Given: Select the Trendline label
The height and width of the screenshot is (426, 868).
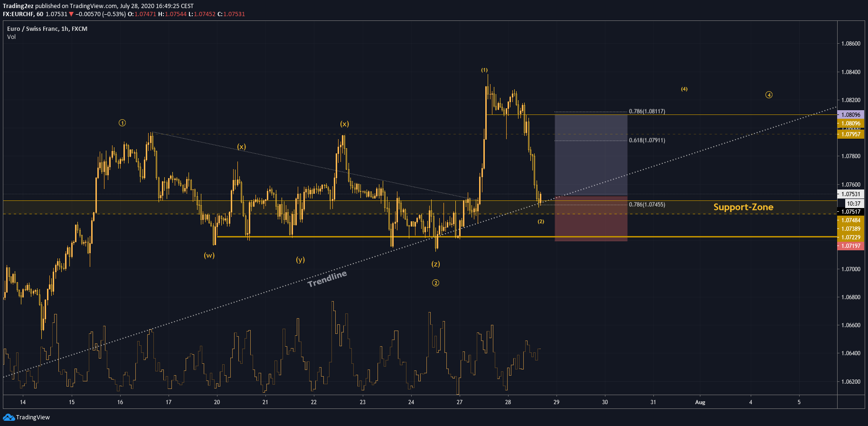Looking at the screenshot, I should coord(327,279).
